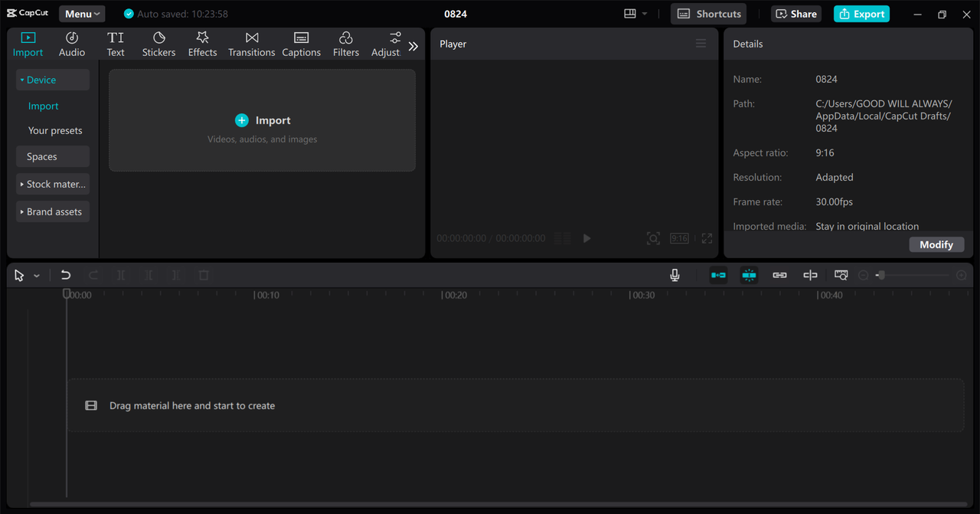Screen dimensions: 980x514
Task: Click the CapCut logo
Action: click(29, 13)
